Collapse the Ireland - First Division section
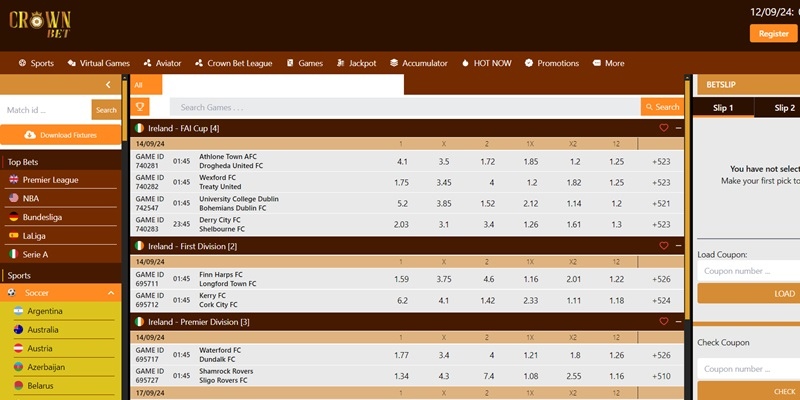 (x=678, y=246)
